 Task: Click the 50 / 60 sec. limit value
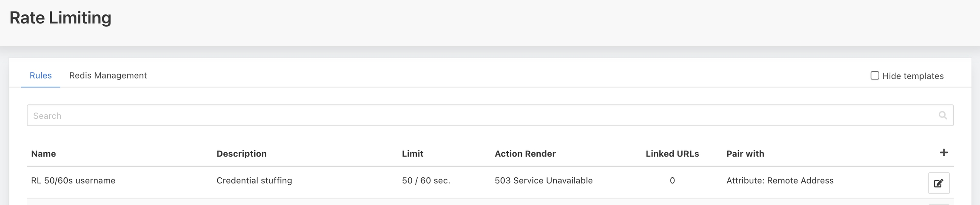click(x=426, y=181)
